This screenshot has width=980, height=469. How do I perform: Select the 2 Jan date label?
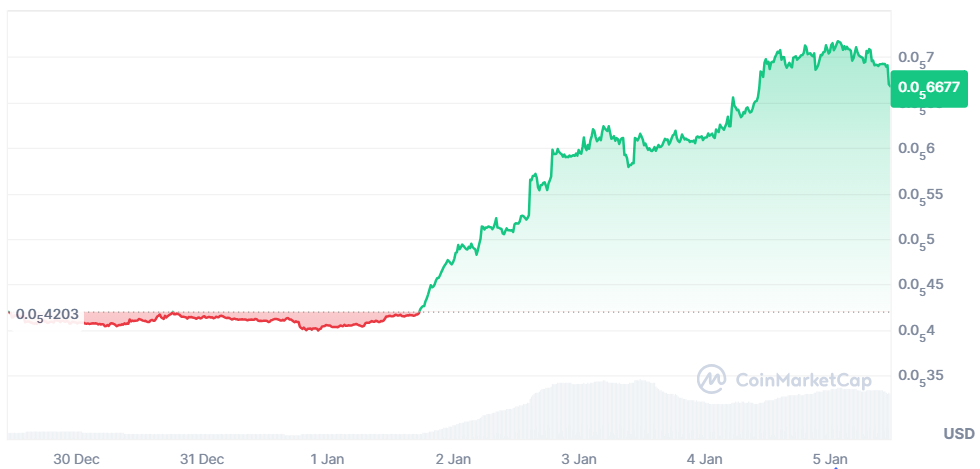click(x=454, y=458)
